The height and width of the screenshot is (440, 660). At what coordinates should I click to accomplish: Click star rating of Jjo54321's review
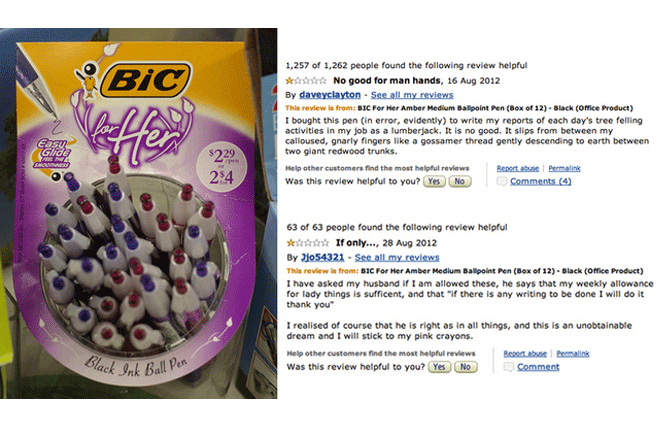305,243
